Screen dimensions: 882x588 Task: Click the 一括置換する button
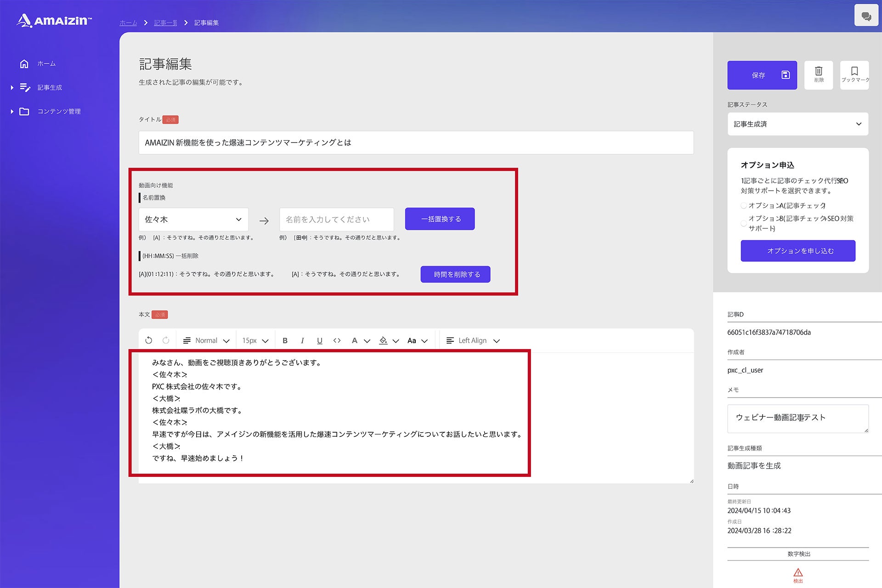tap(440, 219)
